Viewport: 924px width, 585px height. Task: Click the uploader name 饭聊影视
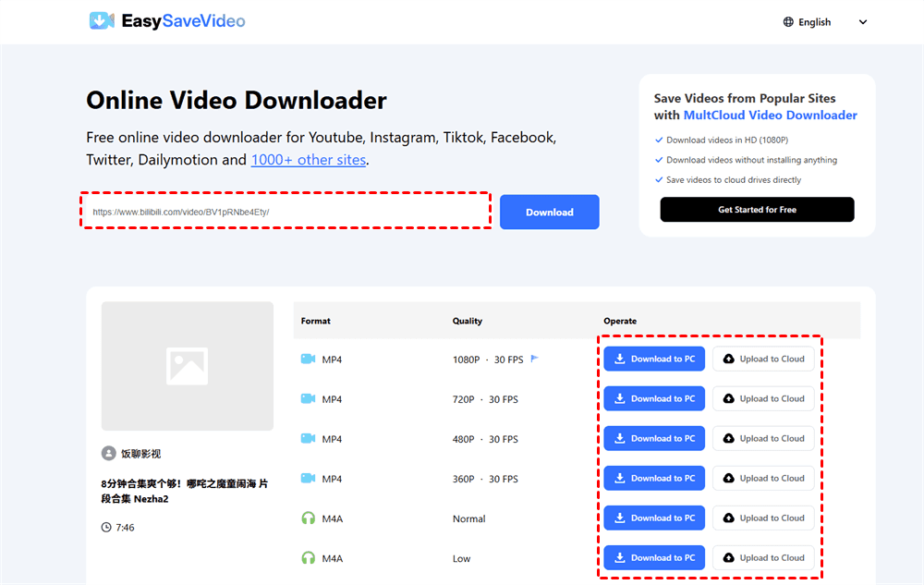[x=140, y=454]
